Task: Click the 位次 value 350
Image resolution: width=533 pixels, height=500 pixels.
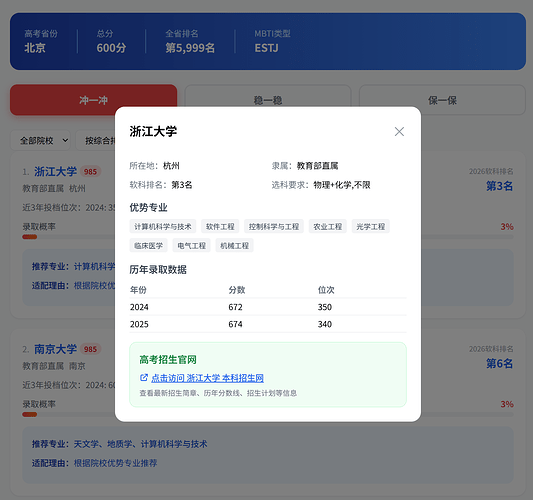Action: (325, 307)
